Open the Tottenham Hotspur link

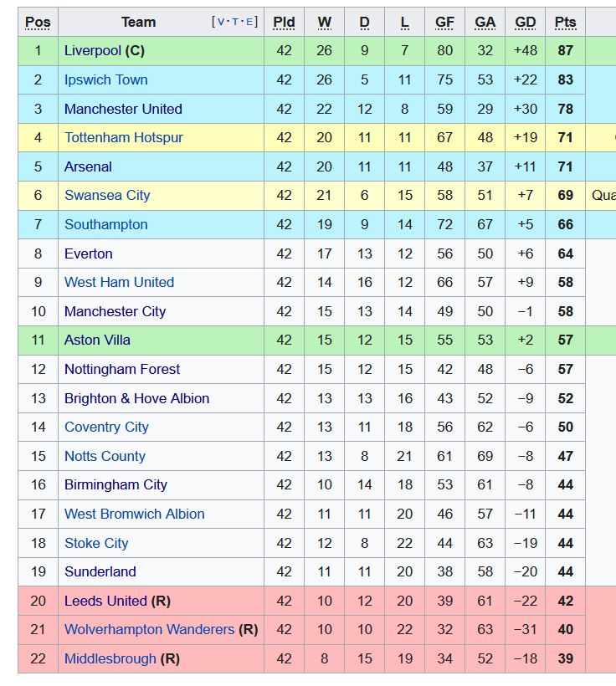coord(124,137)
